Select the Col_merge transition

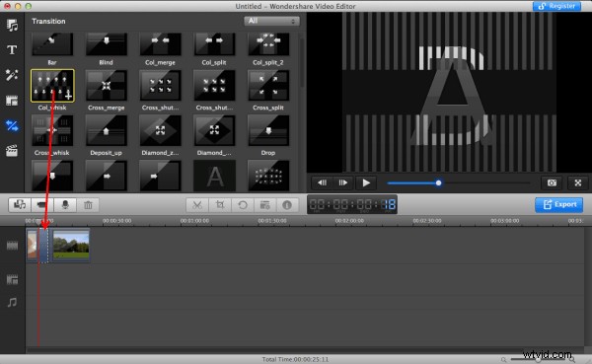(160, 44)
